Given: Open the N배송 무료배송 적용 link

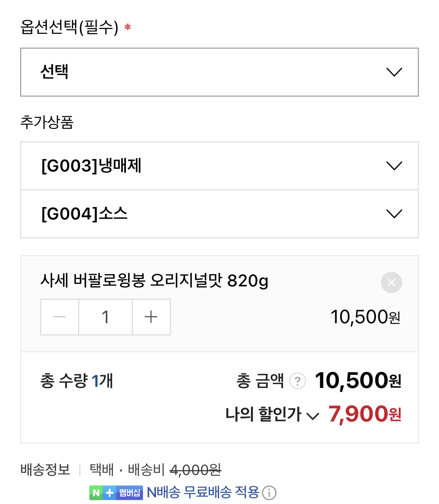Looking at the screenshot, I should [x=203, y=492].
